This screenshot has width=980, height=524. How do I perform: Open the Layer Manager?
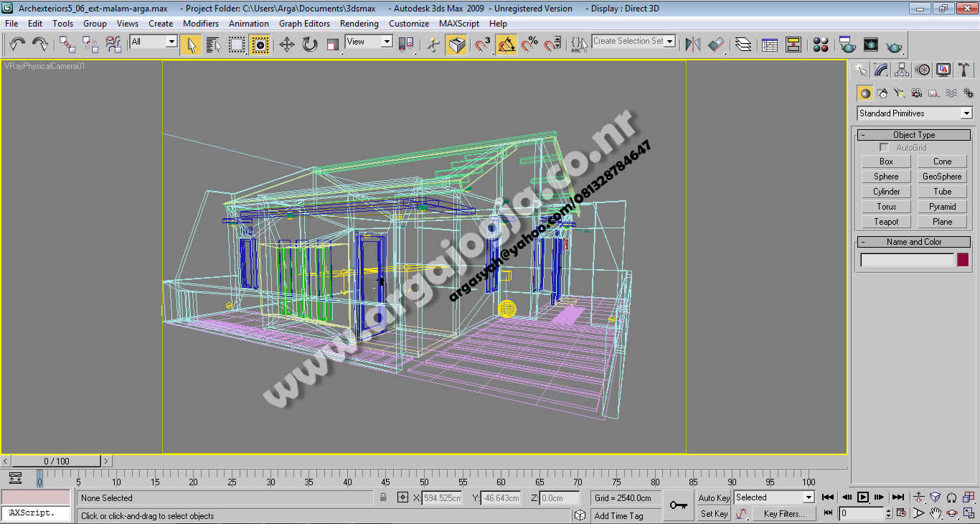[x=743, y=45]
